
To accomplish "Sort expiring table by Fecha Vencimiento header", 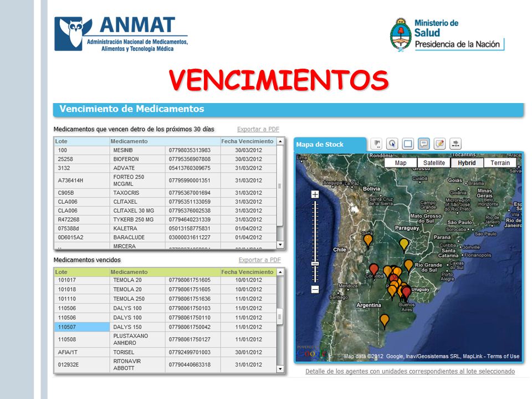I will tap(248, 141).
